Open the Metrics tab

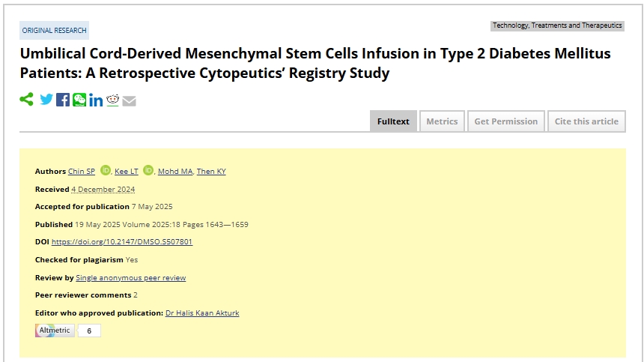[x=442, y=121]
